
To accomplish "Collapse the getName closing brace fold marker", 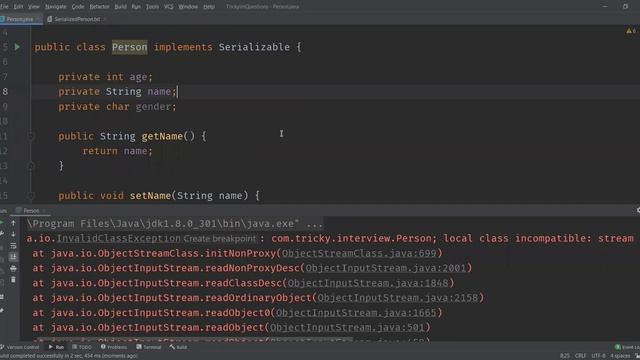I will [x=31, y=166].
